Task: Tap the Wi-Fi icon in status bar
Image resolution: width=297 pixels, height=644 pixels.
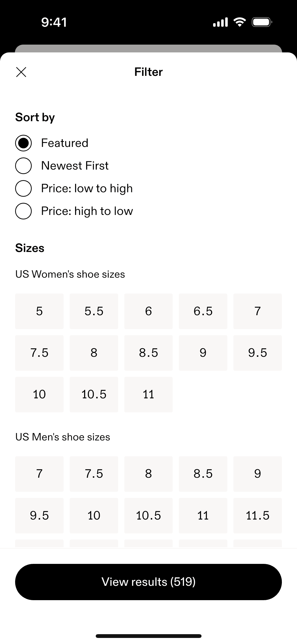Action: (240, 22)
